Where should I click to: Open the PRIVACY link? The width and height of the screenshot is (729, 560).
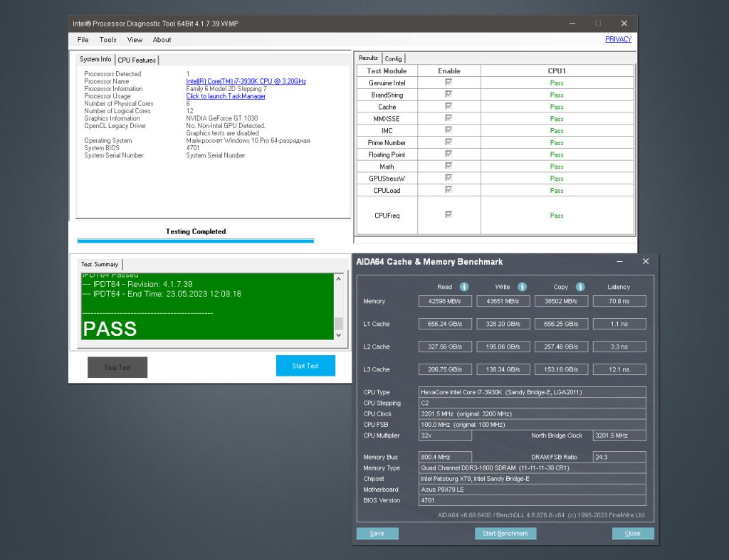[618, 39]
